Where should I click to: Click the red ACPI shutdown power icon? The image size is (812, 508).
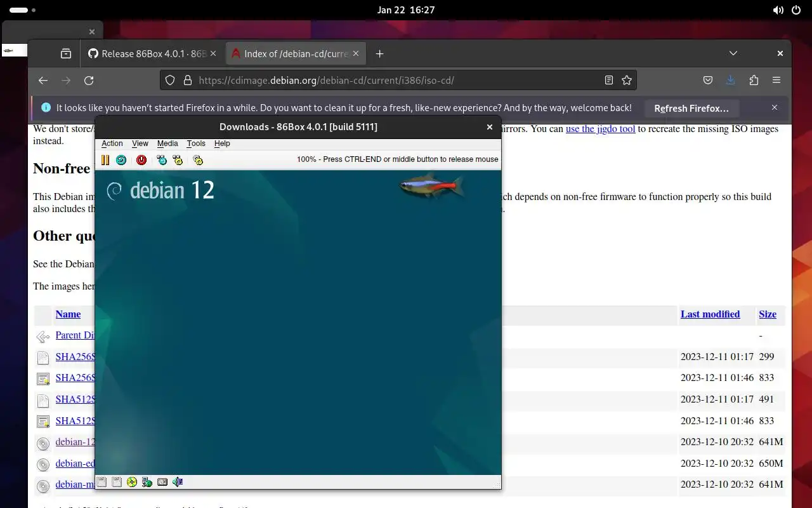pyautogui.click(x=141, y=160)
